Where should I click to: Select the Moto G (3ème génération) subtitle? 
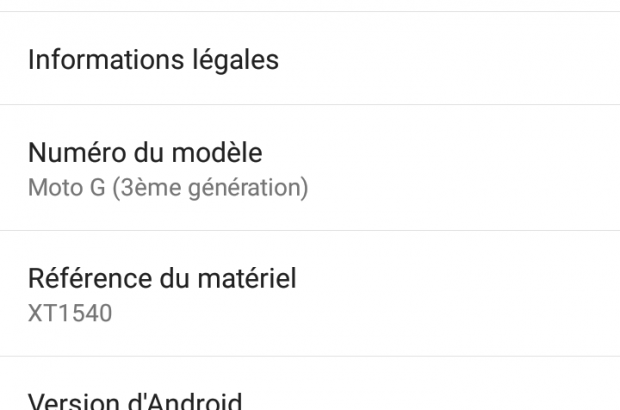click(x=167, y=187)
